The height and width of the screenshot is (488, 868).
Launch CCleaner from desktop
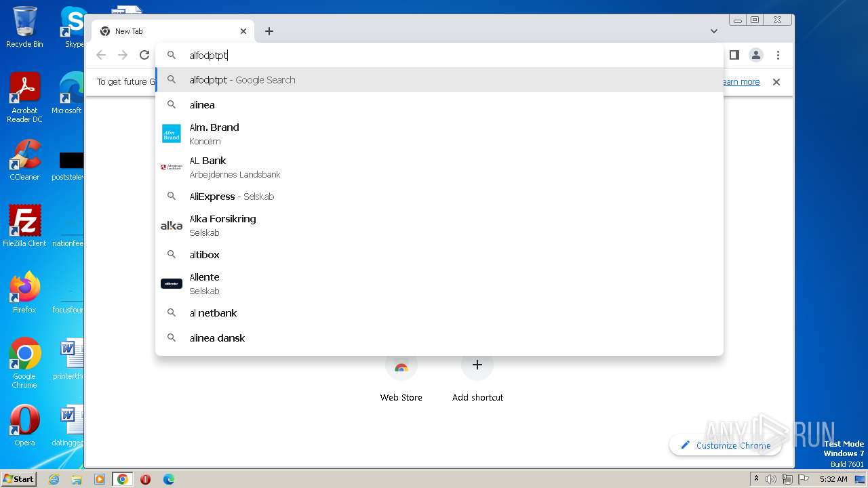point(24,160)
